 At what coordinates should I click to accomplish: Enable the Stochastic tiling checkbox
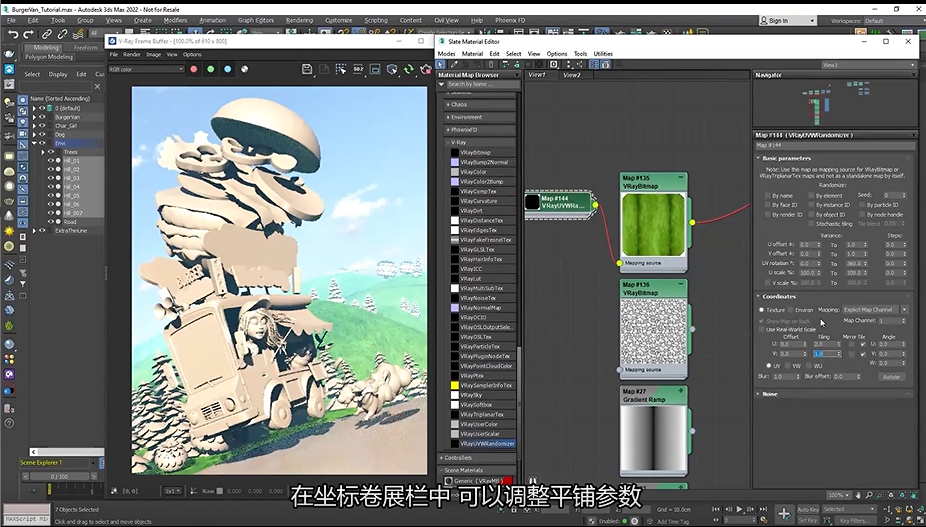click(x=811, y=224)
